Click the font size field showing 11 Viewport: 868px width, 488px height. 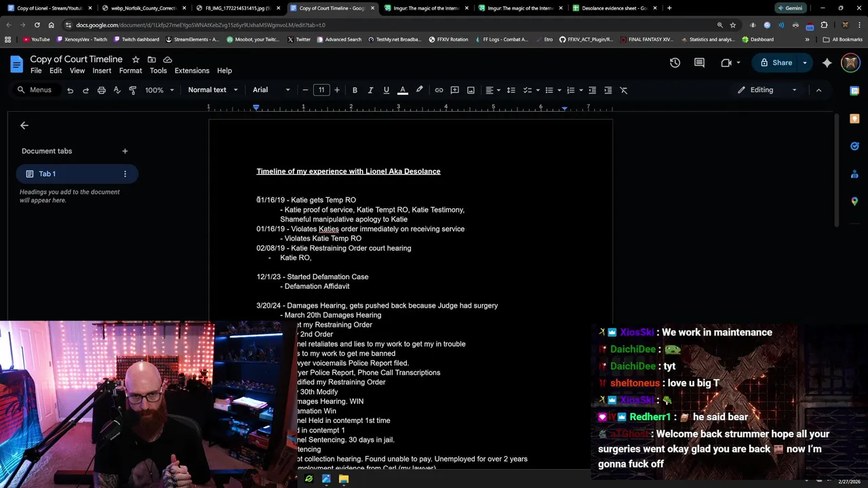[x=321, y=90]
